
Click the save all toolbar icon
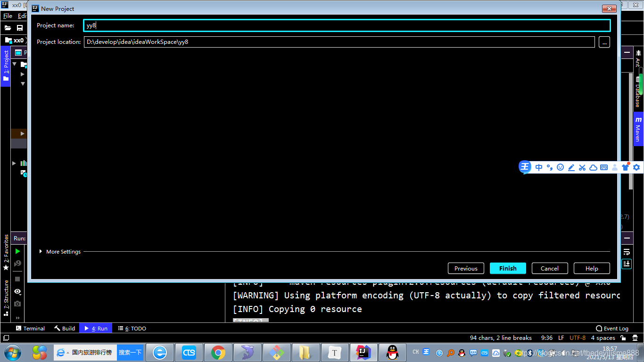point(20,28)
